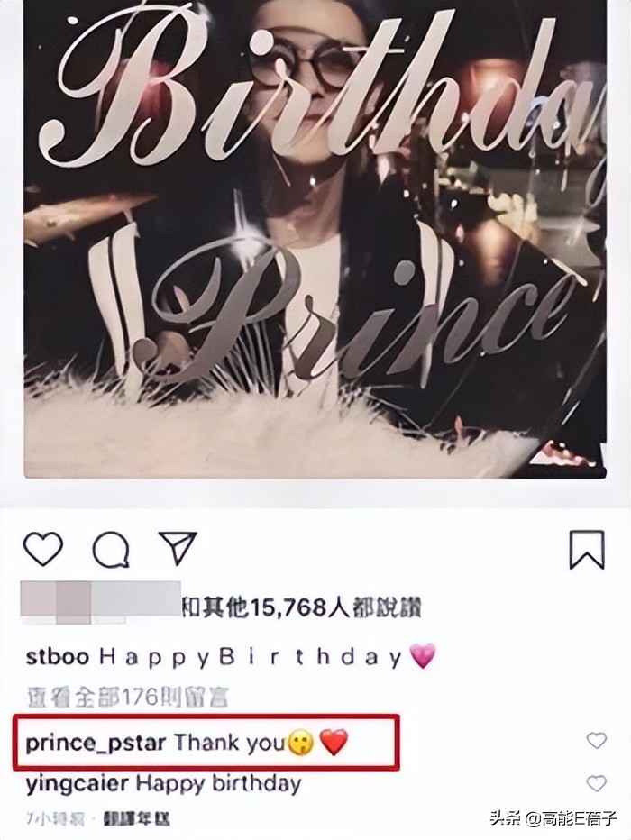Show the 15,768 people who liked

(302, 608)
